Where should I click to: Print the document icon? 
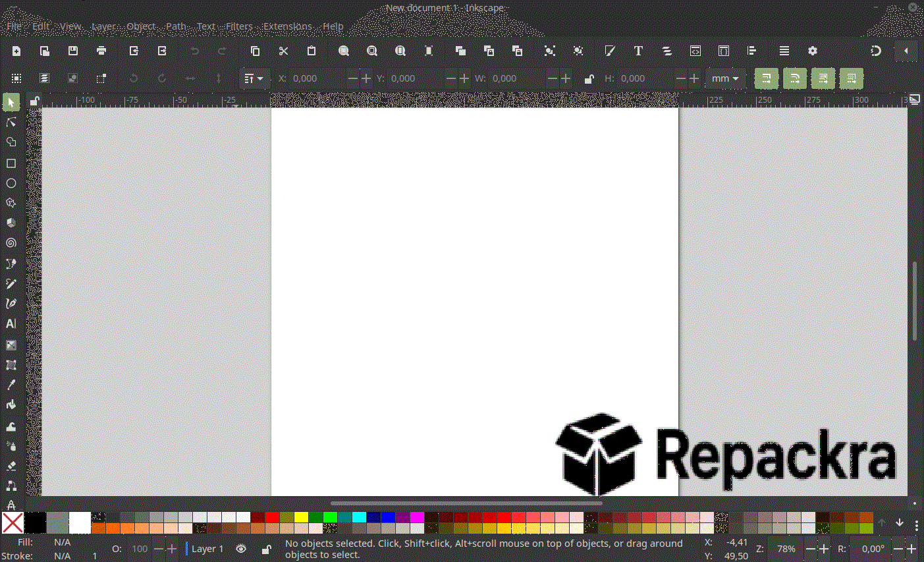click(101, 51)
